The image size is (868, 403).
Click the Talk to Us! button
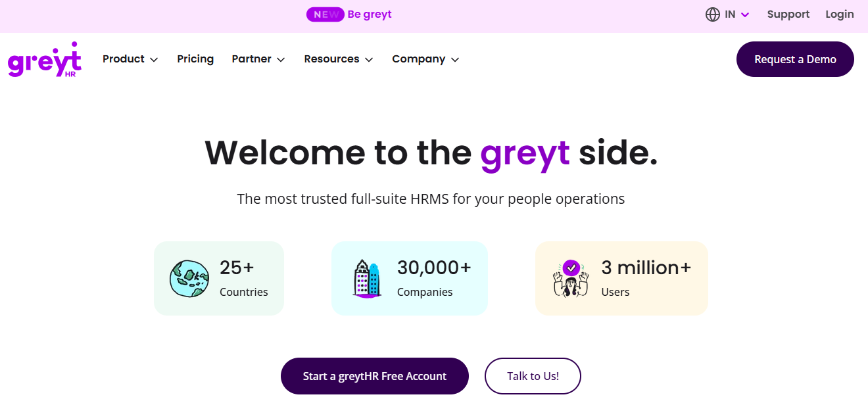[533, 376]
